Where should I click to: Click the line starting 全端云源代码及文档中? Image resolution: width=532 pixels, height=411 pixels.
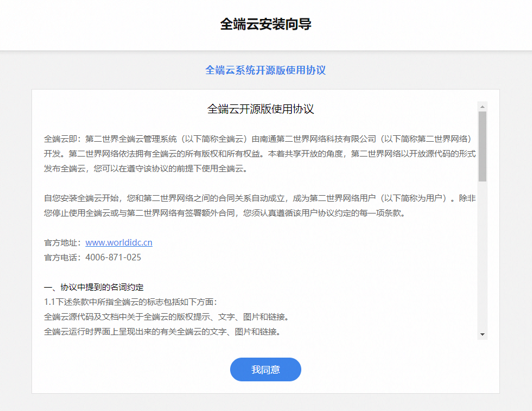(167, 317)
